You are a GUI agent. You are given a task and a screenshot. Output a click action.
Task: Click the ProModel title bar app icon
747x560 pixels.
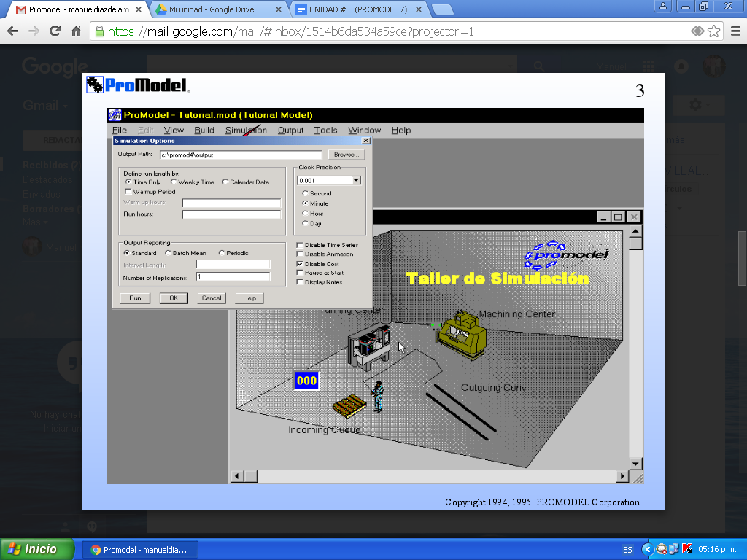[115, 114]
